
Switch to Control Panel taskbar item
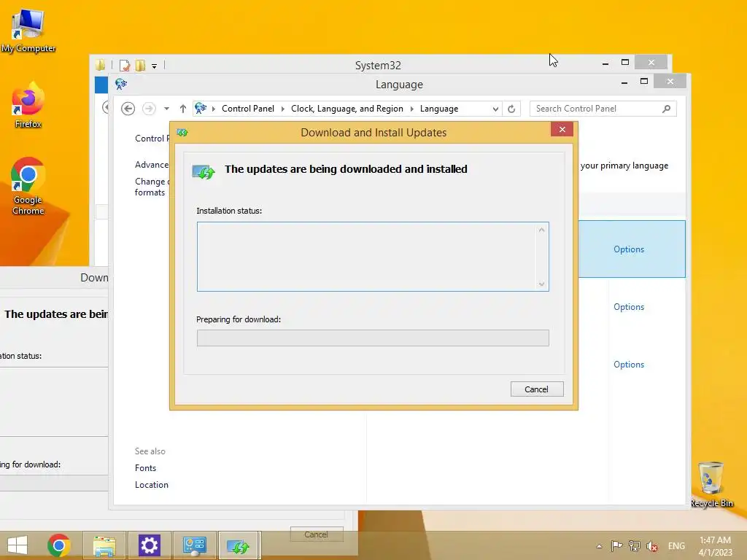[x=194, y=545]
